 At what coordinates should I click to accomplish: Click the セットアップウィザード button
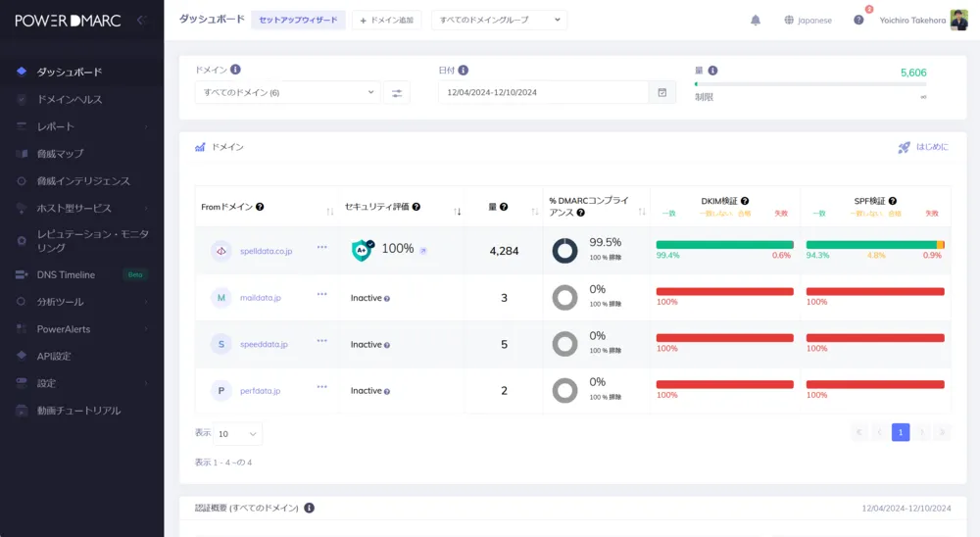[x=298, y=20]
